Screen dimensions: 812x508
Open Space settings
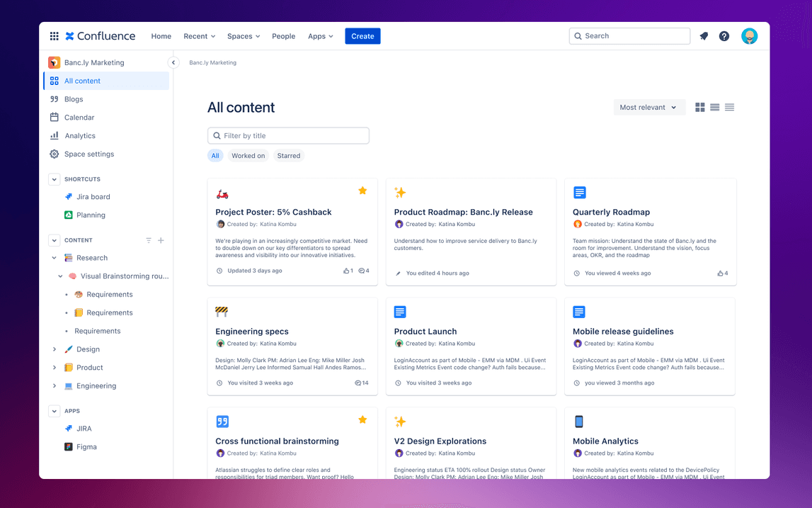click(88, 154)
